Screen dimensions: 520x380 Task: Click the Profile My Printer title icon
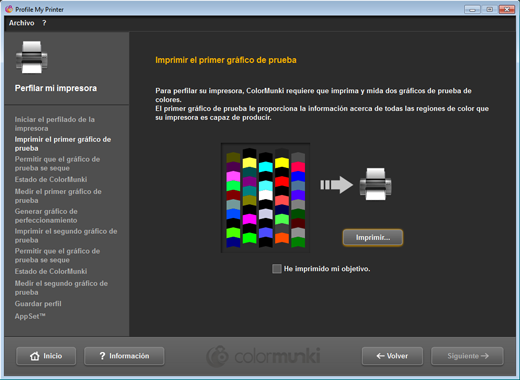coord(9,9)
